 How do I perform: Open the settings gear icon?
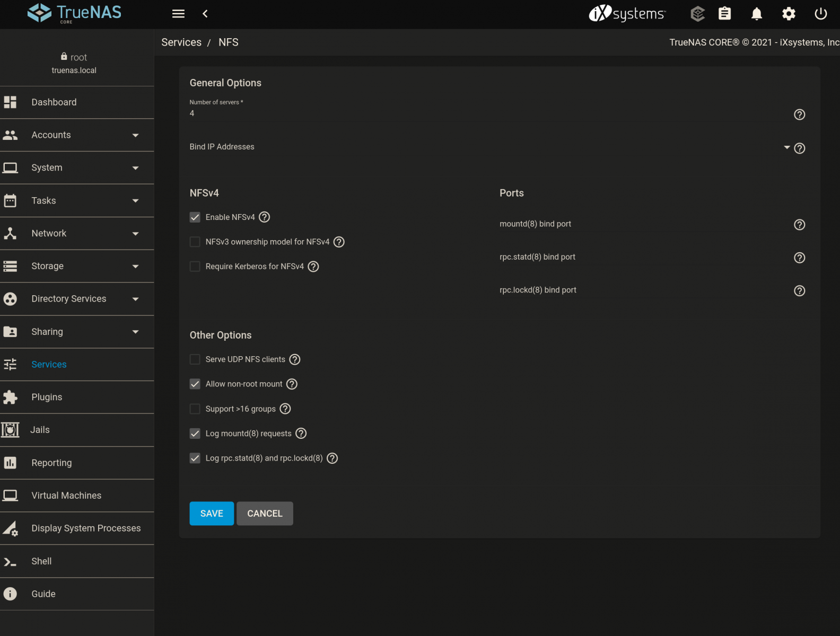pyautogui.click(x=789, y=14)
